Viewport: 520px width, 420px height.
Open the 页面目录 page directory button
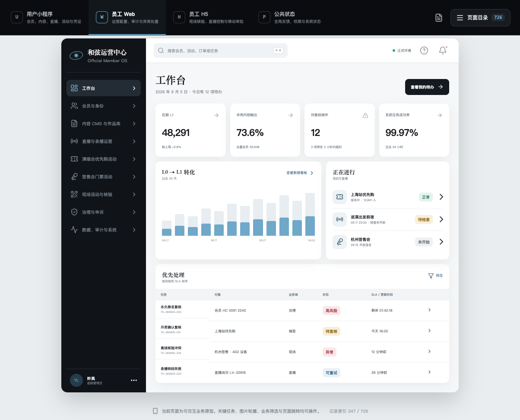tap(480, 18)
